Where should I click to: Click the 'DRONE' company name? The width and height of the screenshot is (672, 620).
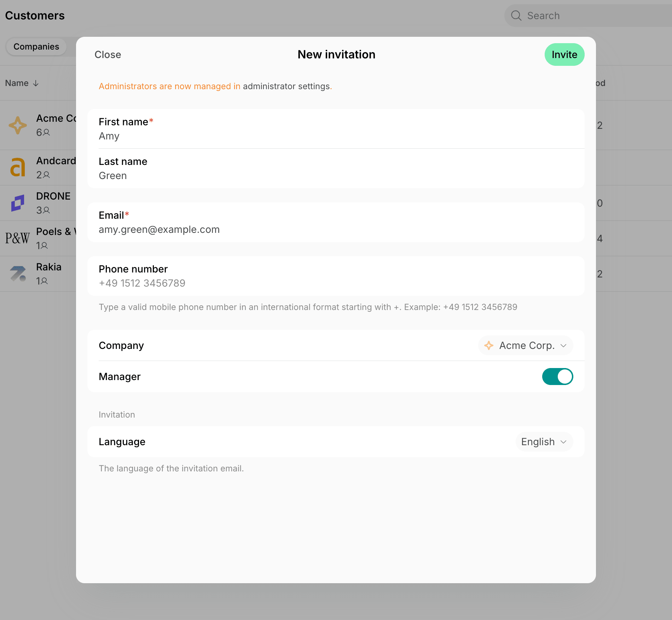click(53, 196)
